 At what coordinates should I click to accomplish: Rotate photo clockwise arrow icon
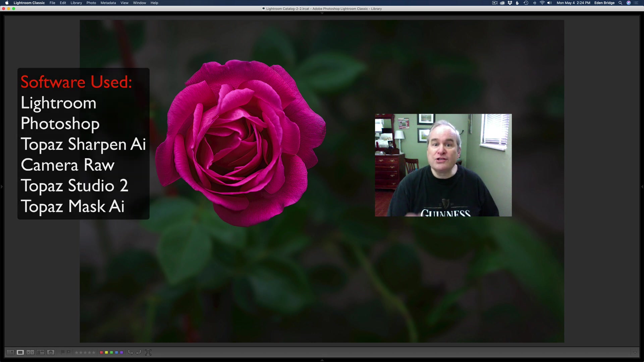click(138, 352)
